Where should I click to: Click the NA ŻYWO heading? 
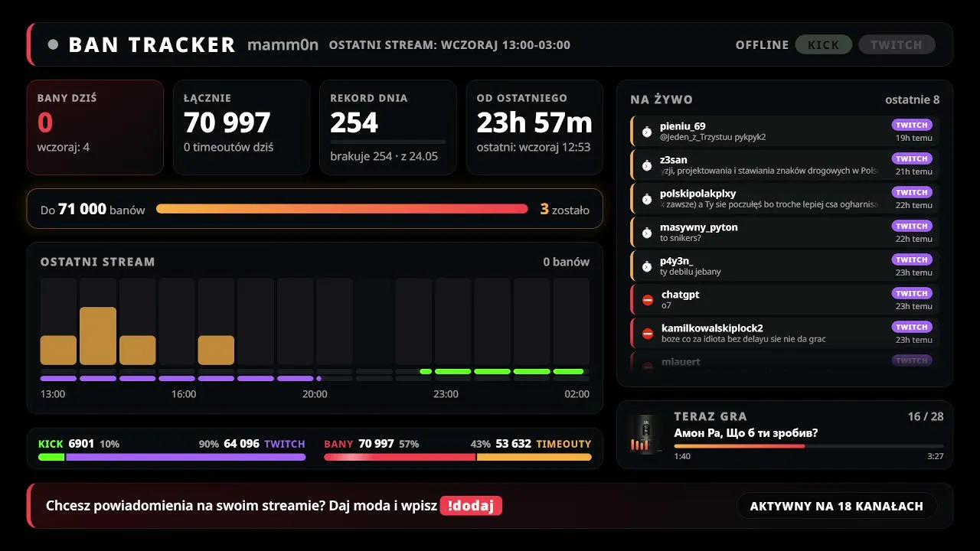click(x=661, y=99)
